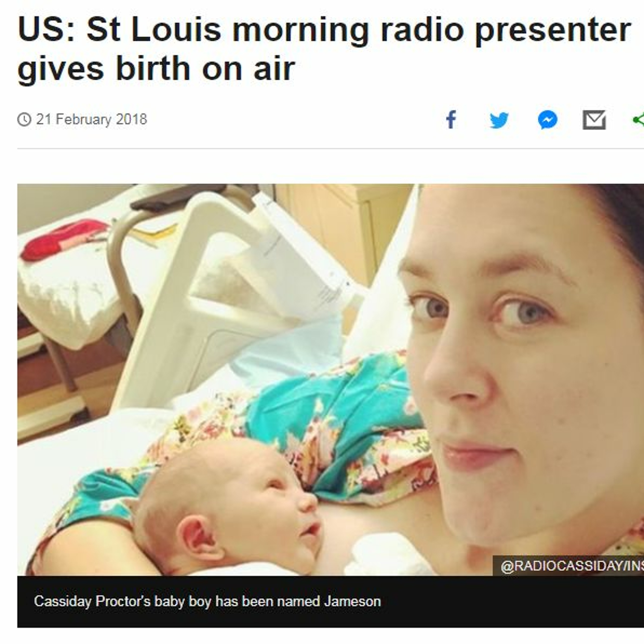Share the article on Facebook
This screenshot has width=644, height=644.
click(x=451, y=119)
